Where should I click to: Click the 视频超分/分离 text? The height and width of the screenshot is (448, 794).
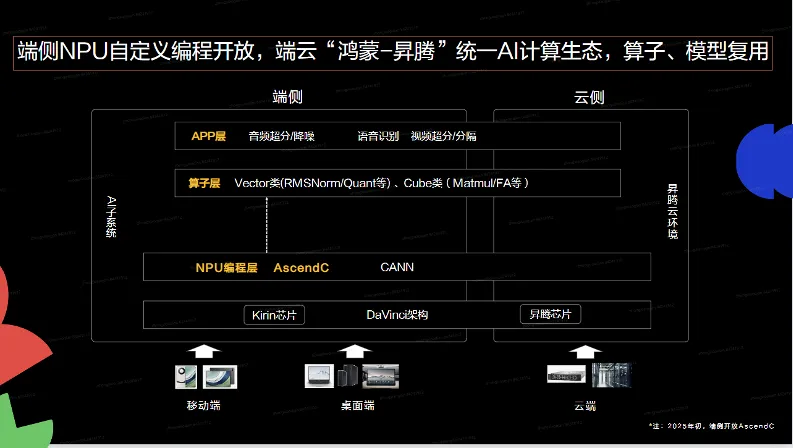click(444, 136)
